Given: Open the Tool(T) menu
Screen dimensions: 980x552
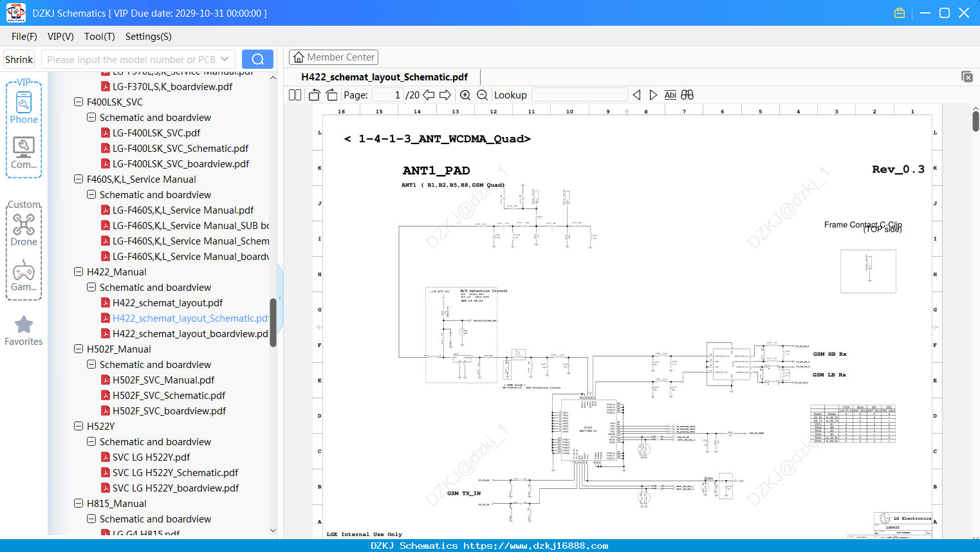Looking at the screenshot, I should click(x=99, y=37).
